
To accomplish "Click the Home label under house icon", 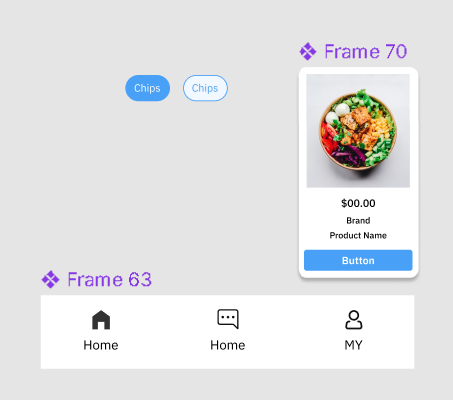I will click(x=101, y=345).
